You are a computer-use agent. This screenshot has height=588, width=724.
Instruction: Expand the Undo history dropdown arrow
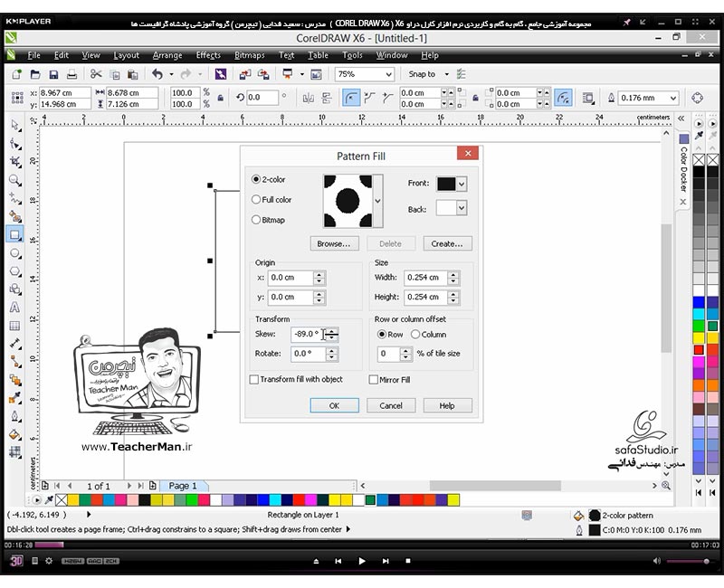[171, 74]
